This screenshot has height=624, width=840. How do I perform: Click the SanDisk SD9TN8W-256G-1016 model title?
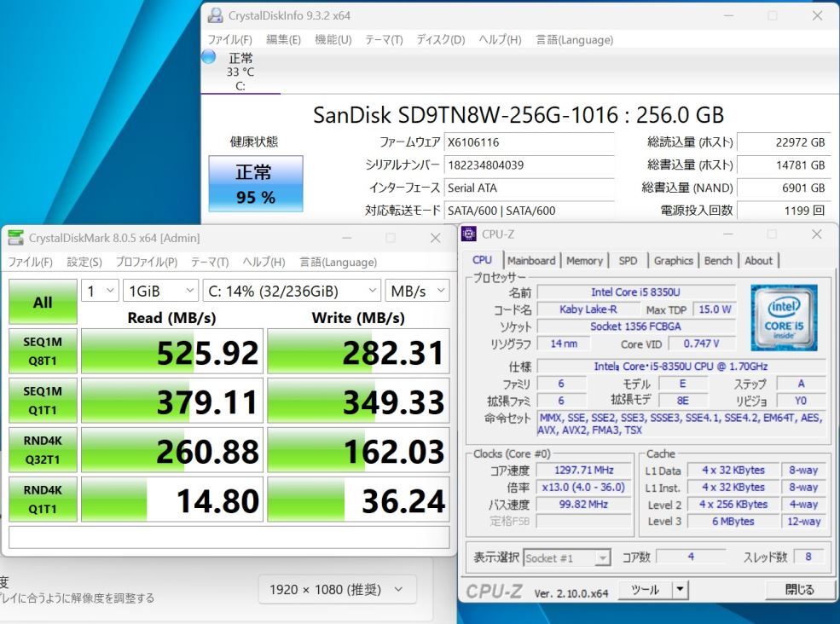(x=518, y=115)
